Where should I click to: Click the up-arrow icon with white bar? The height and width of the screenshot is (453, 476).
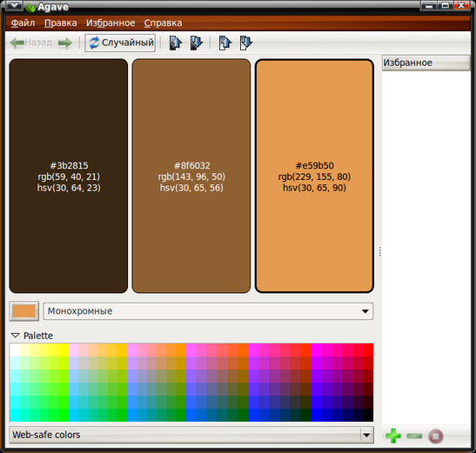click(x=225, y=43)
